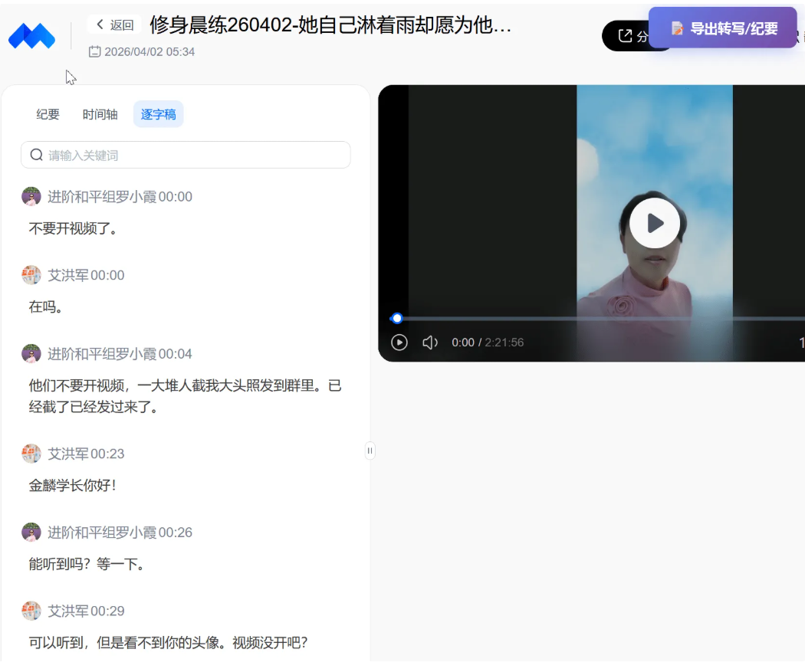Select transcript paragraph 他们不要开视频
805x672 pixels.
tap(186, 396)
